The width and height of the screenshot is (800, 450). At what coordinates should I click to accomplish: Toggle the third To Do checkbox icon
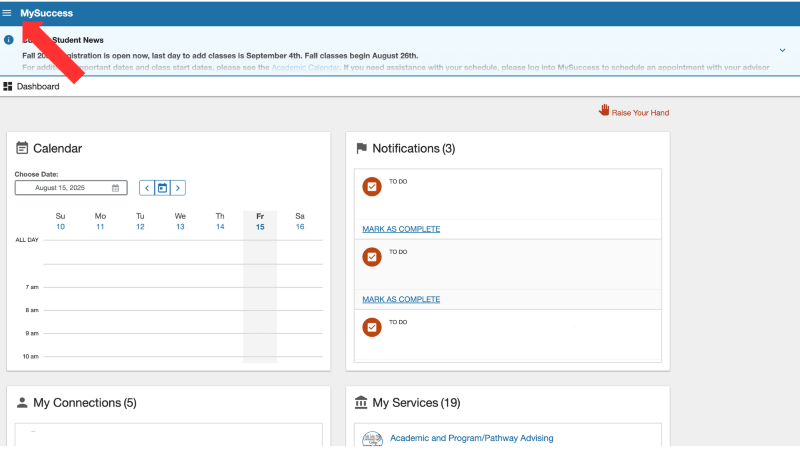(x=372, y=327)
